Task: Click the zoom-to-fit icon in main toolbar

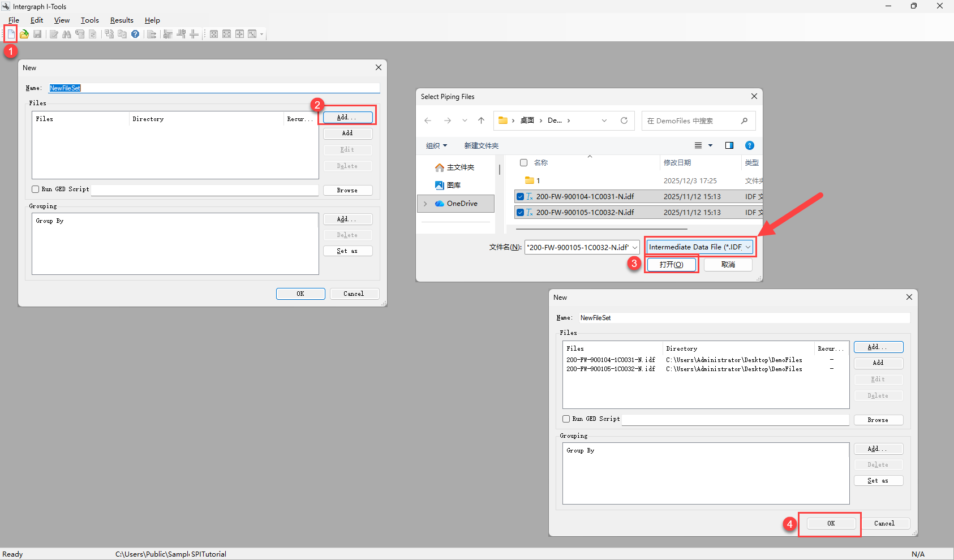Action: point(214,34)
